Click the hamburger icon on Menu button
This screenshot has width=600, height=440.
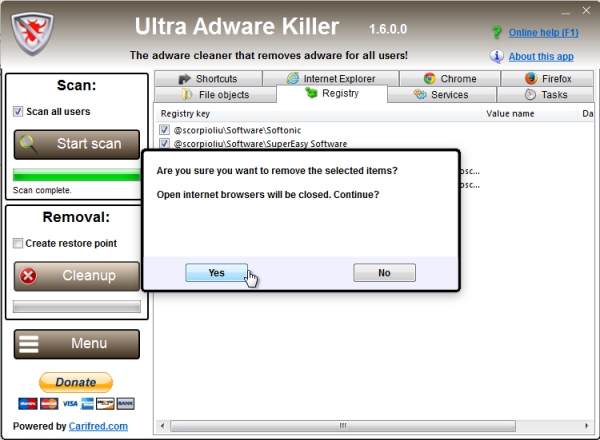(29, 344)
